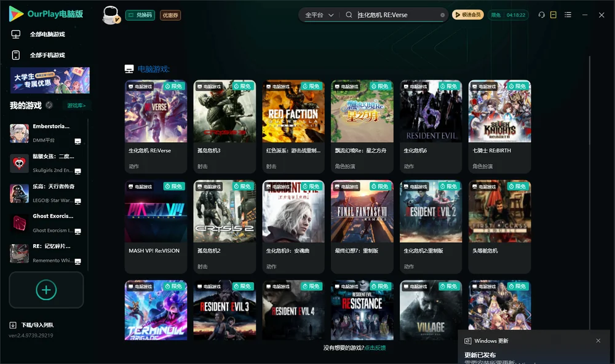Open the 优惠券 coupon button
This screenshot has height=364, width=615.
pos(170,15)
